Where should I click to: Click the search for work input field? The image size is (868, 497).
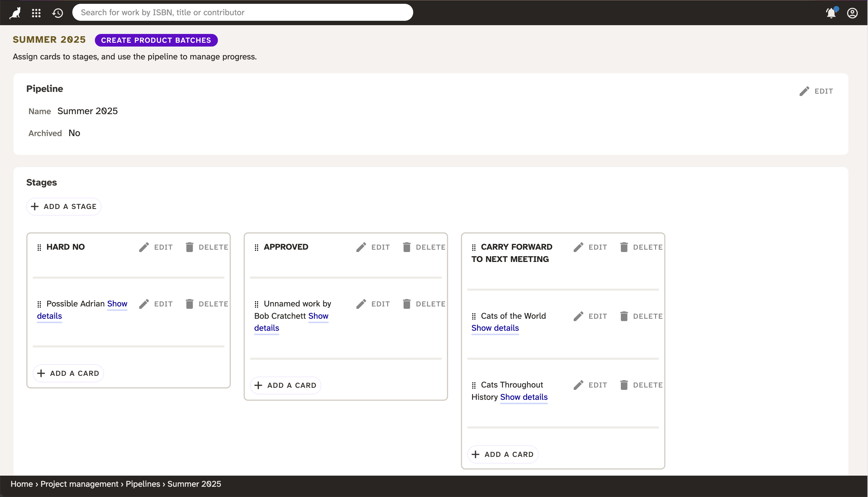click(242, 13)
